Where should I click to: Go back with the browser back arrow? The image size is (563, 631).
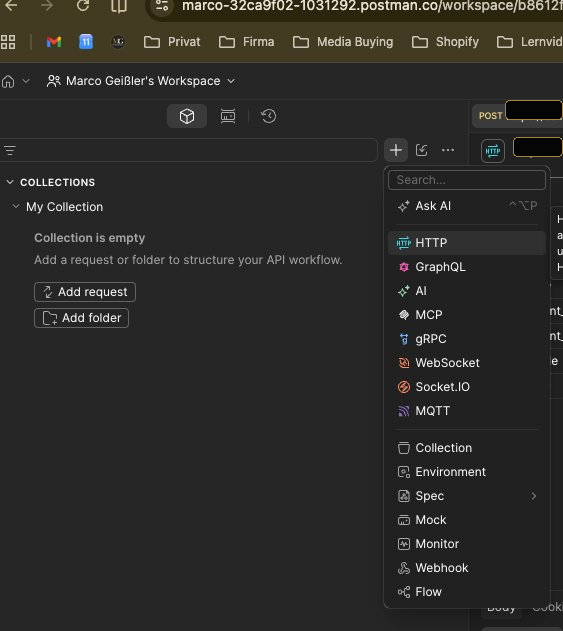pos(11,6)
